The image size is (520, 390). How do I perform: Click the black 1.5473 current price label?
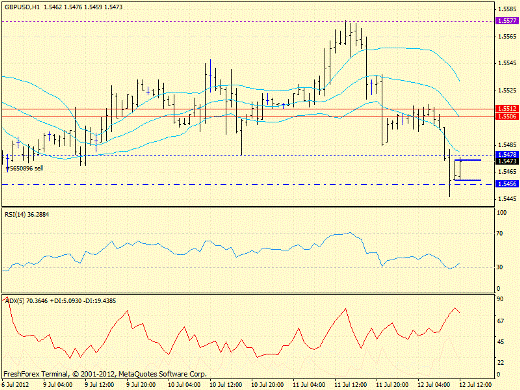507,161
